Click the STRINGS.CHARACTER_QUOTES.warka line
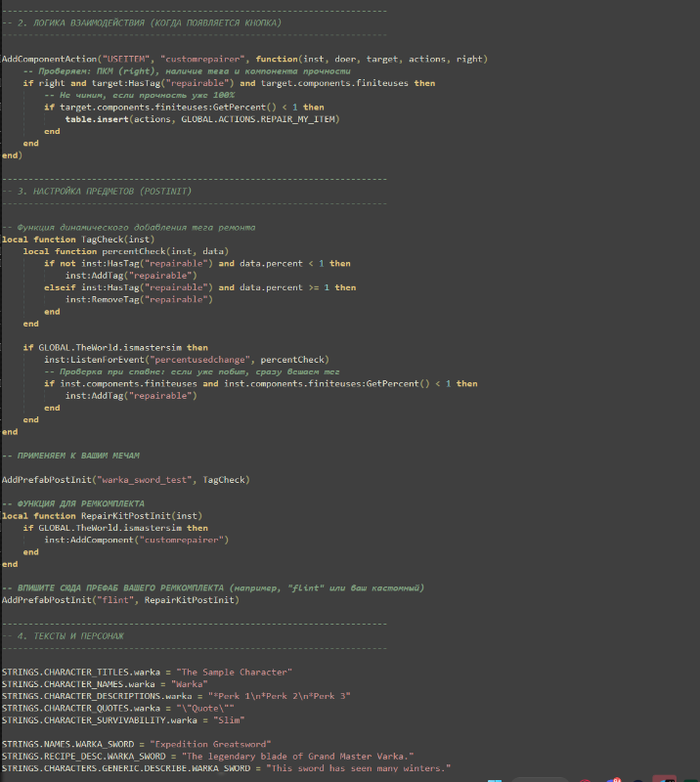Image resolution: width=700 pixels, height=782 pixels. (117, 708)
